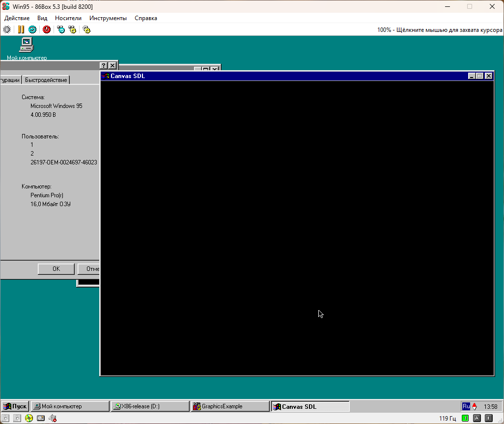This screenshot has height=424, width=504.
Task: Click 'Microsoft Windows 95' text in dialog
Action: 56,106
